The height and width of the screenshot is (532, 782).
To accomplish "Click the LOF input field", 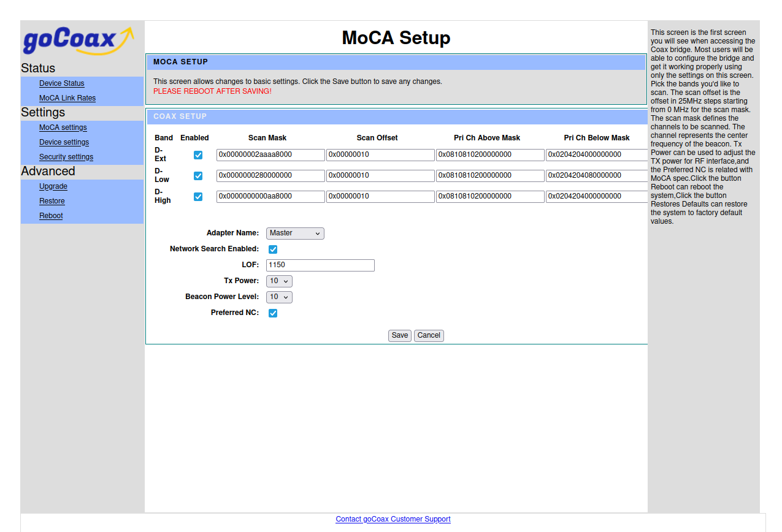I will (x=320, y=265).
